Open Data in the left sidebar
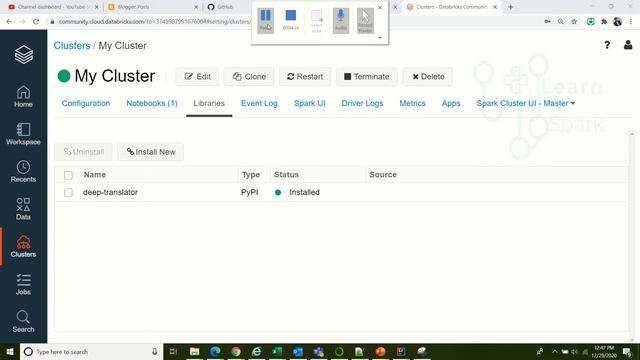The width and height of the screenshot is (640, 360). click(23, 209)
